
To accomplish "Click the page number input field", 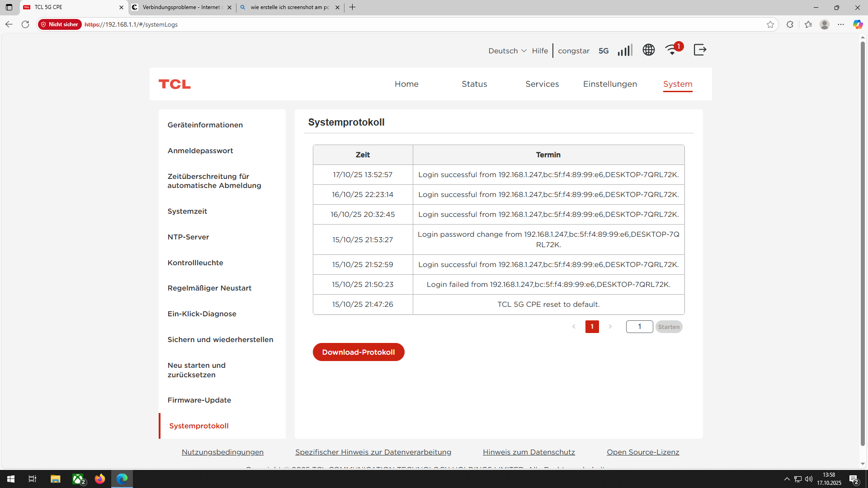I will click(x=639, y=327).
